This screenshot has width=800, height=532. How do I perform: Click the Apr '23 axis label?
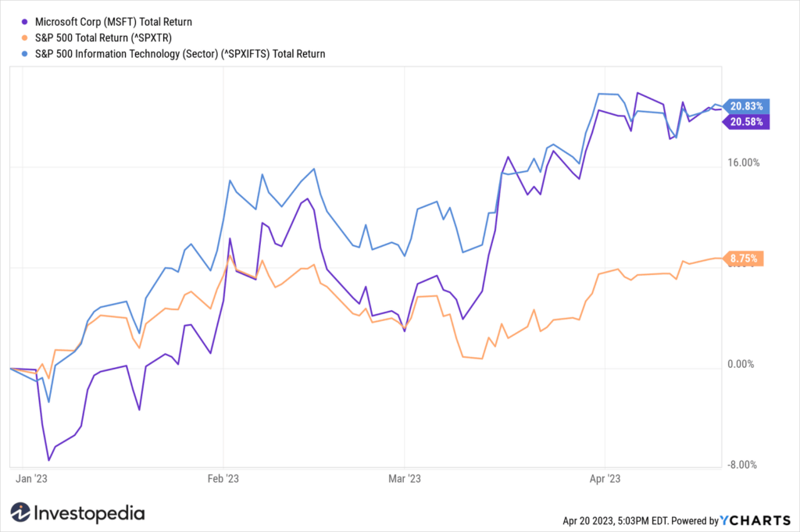coord(605,478)
